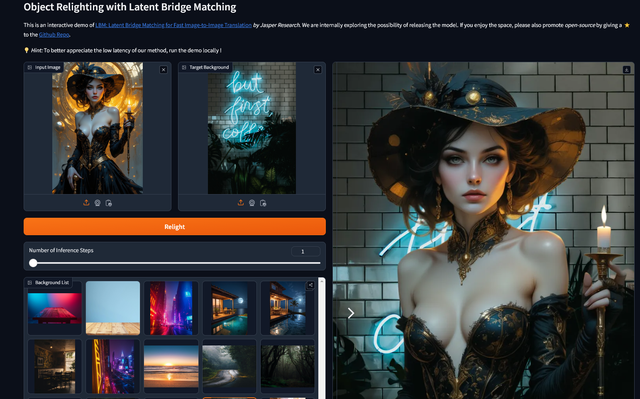Select the upload source under Input Image
Image resolution: width=640 pixels, height=399 pixels.
[86, 203]
